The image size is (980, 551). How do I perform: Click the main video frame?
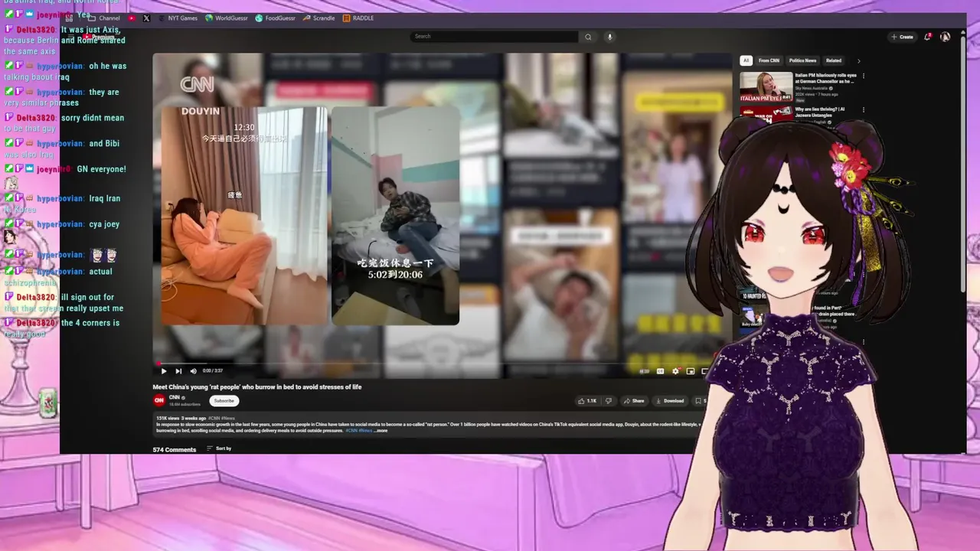(443, 216)
